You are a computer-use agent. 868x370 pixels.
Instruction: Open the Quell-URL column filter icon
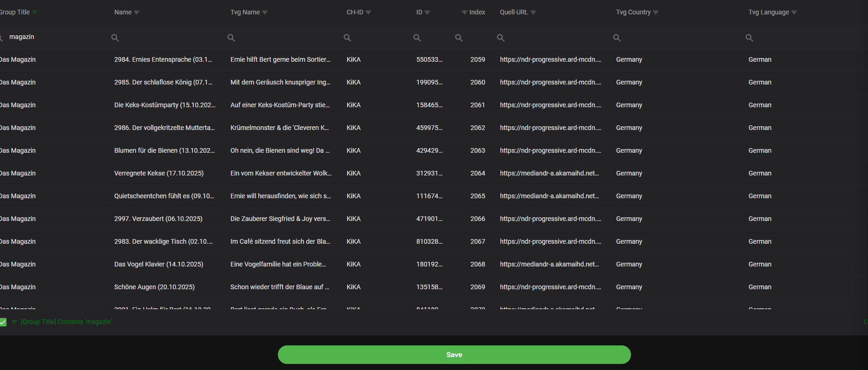(533, 13)
